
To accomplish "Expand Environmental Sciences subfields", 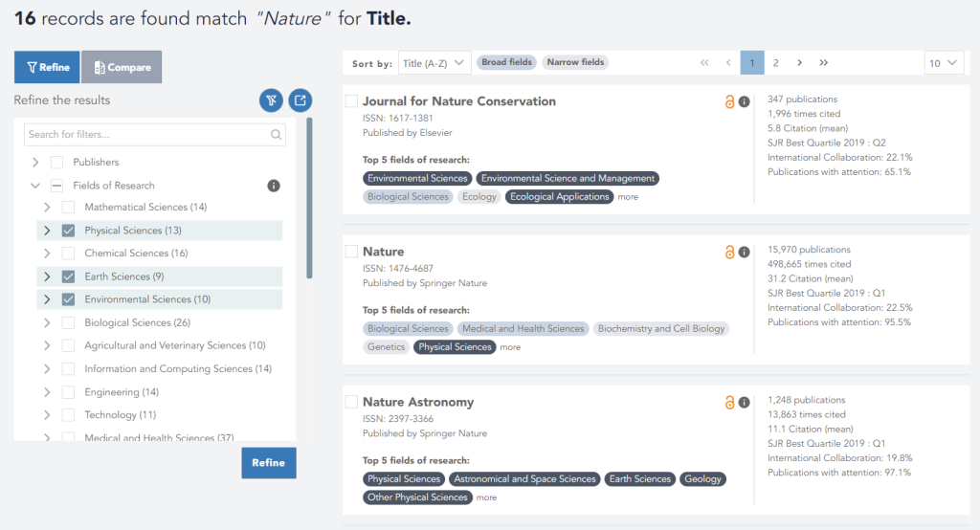I will point(47,299).
